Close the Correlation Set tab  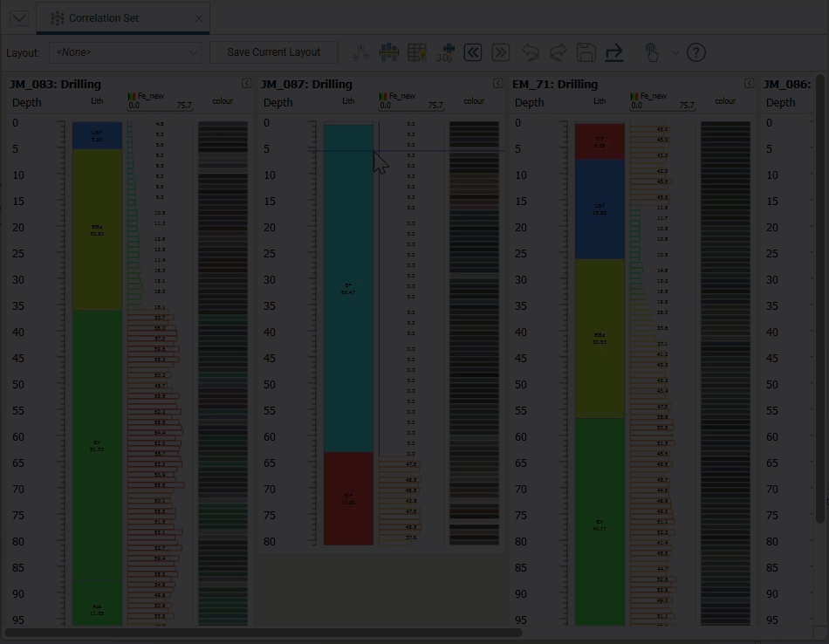199,18
